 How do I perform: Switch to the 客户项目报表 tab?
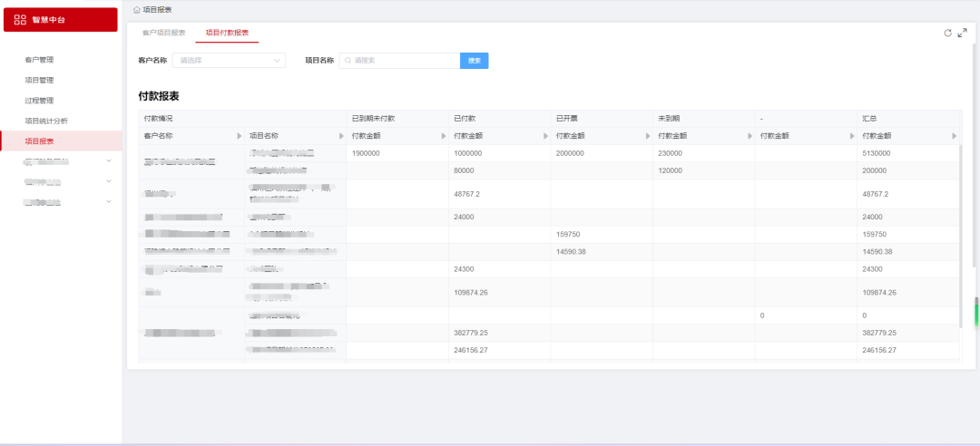163,33
